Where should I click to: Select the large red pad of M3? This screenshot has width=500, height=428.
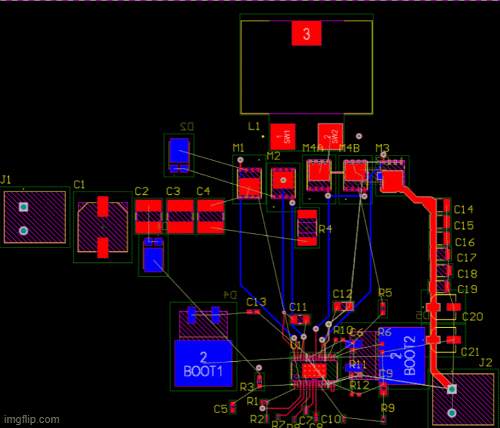coord(392,181)
